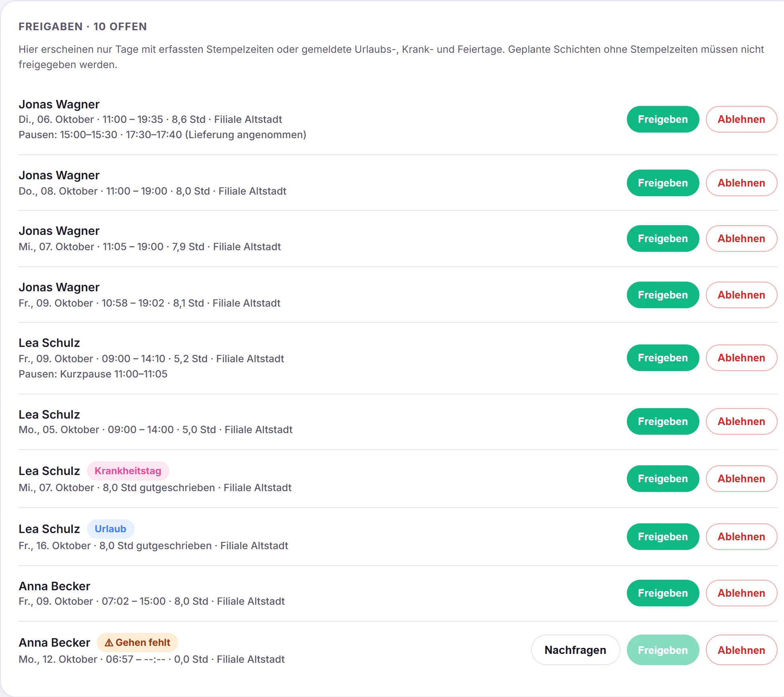
Task: Reject Lea Schulz's 09. Oktober entry
Action: click(x=741, y=358)
